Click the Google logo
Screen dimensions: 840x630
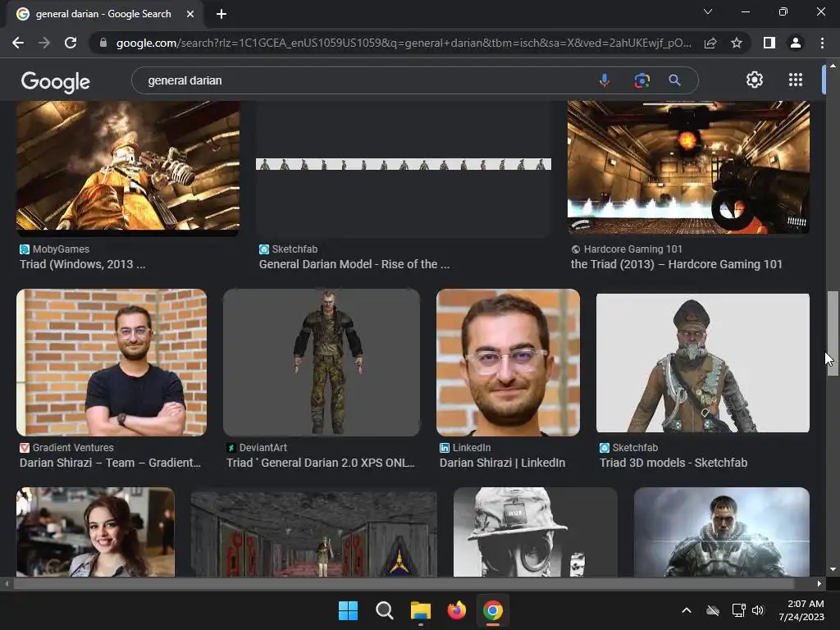click(56, 82)
